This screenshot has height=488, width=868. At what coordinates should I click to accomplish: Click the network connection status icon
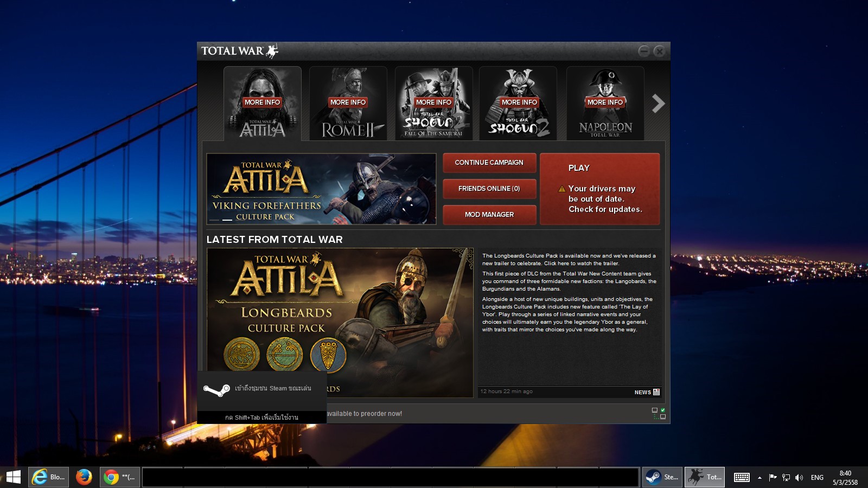click(659, 413)
